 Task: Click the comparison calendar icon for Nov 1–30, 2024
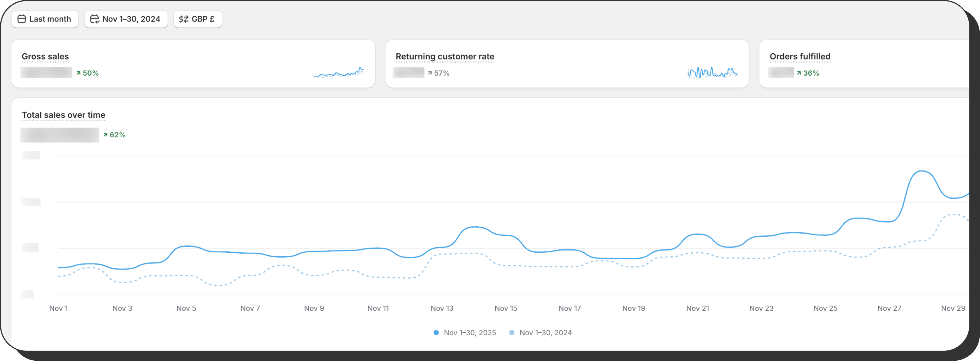click(94, 19)
